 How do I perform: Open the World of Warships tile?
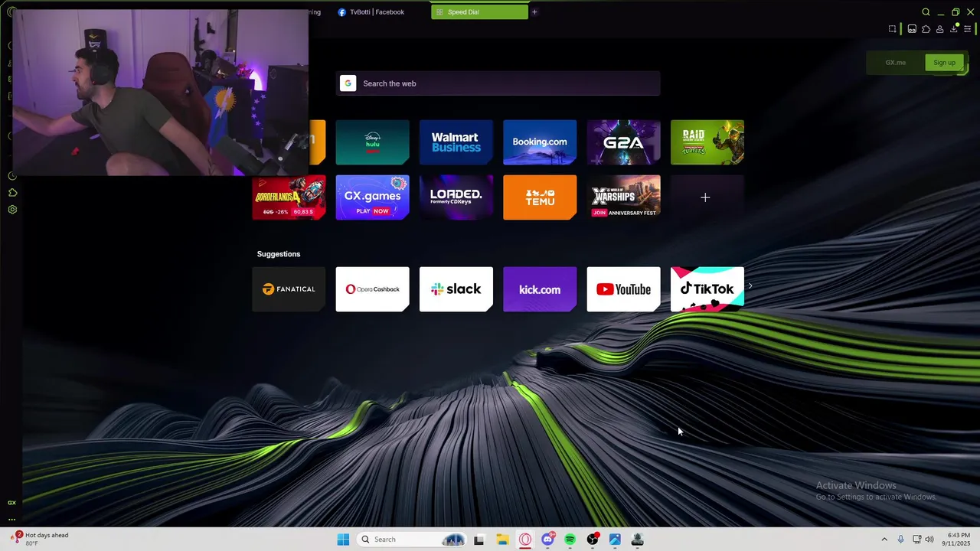[623, 197]
